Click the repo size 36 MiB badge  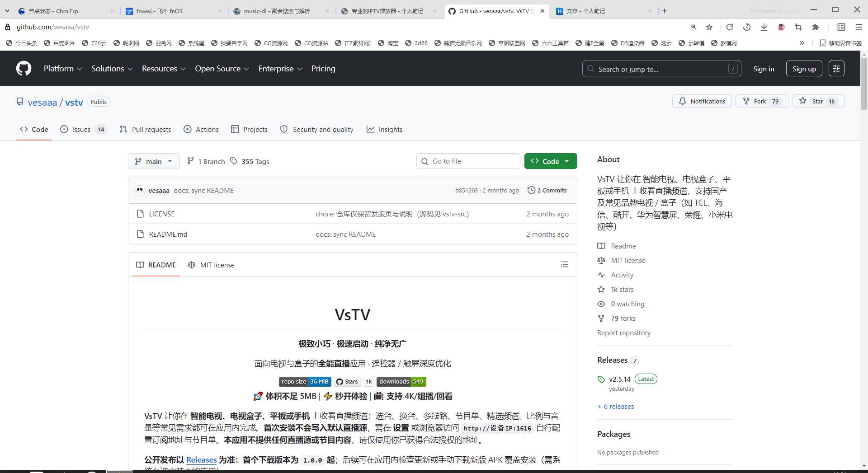pyautogui.click(x=305, y=382)
